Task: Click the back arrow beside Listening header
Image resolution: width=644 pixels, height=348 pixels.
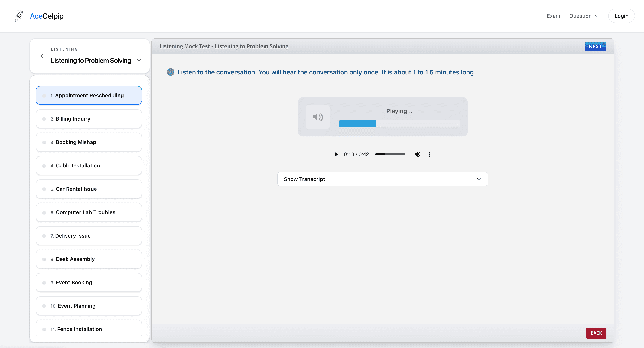Action: (42, 56)
